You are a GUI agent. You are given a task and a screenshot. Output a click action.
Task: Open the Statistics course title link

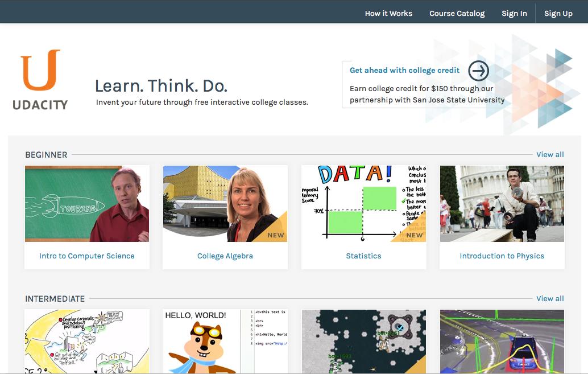[363, 256]
